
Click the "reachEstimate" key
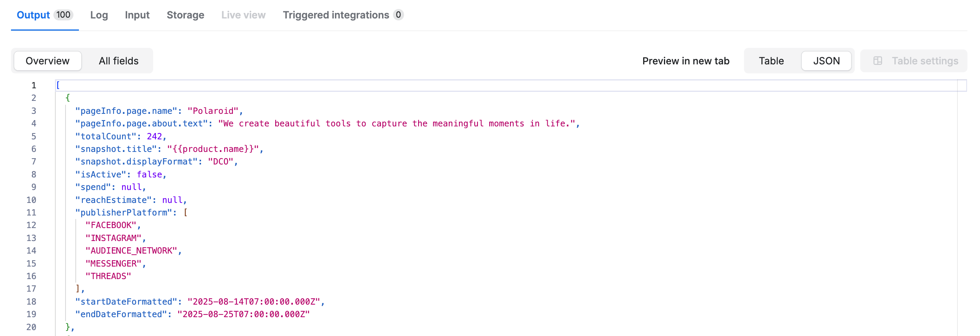tap(113, 200)
